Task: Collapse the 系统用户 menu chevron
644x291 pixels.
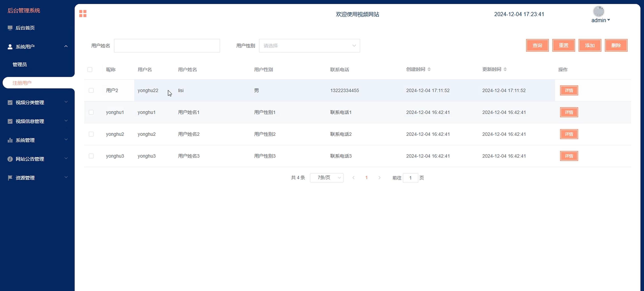Action: [x=66, y=46]
